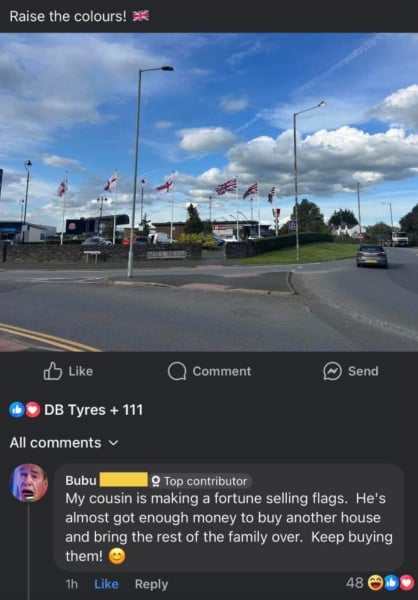Screen dimensions: 418x600
Task: Tap the Messenger Send icon
Action: tap(332, 371)
